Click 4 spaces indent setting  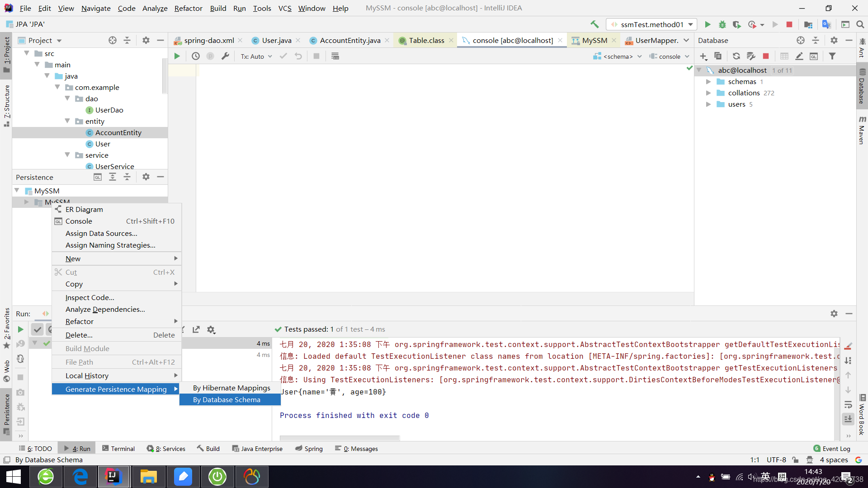click(834, 460)
